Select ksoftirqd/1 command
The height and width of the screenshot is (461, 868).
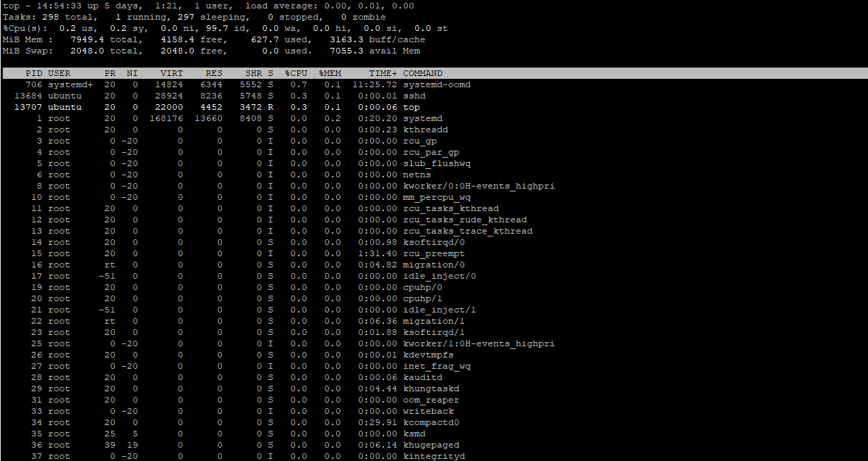(434, 332)
